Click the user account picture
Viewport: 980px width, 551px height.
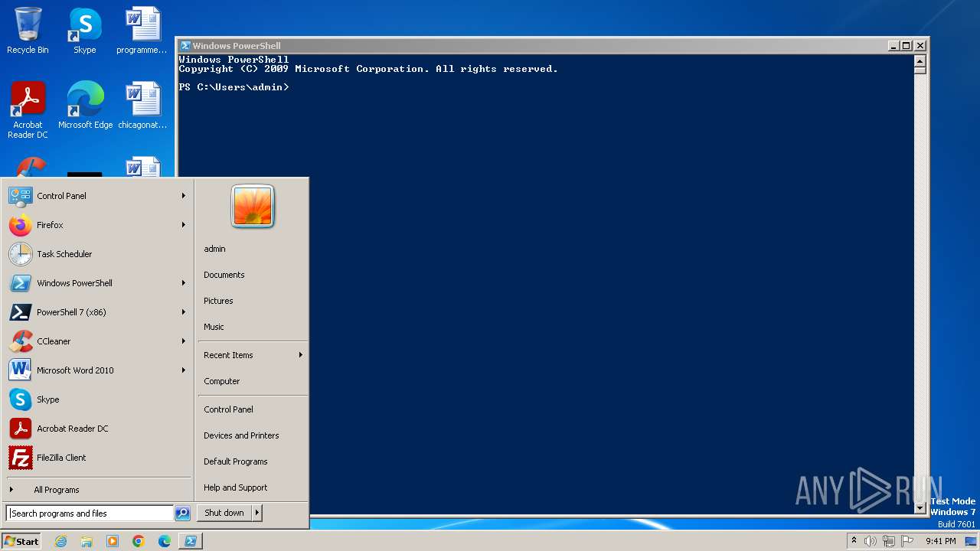(253, 207)
